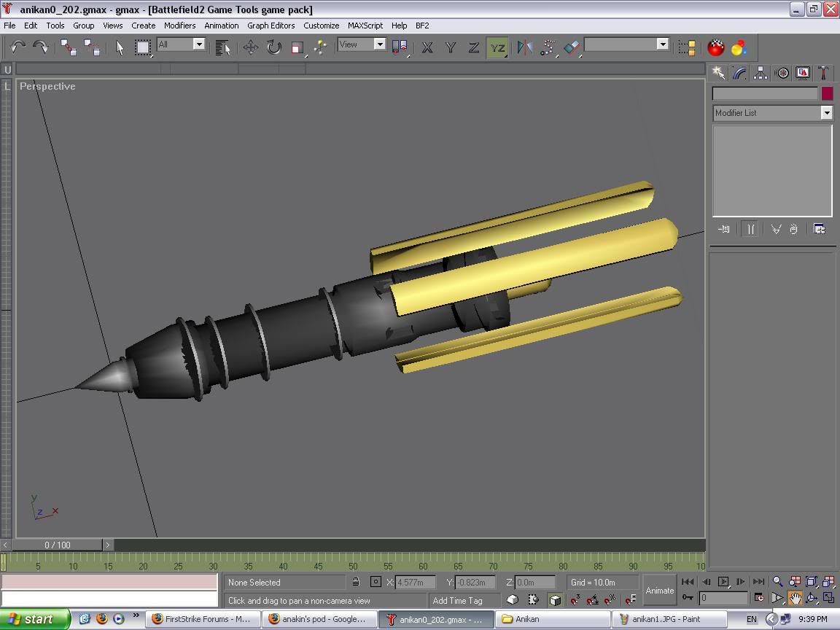Activate the Zoom magnifier viewport tool
Viewport: 840px width, 630px height.
click(777, 581)
